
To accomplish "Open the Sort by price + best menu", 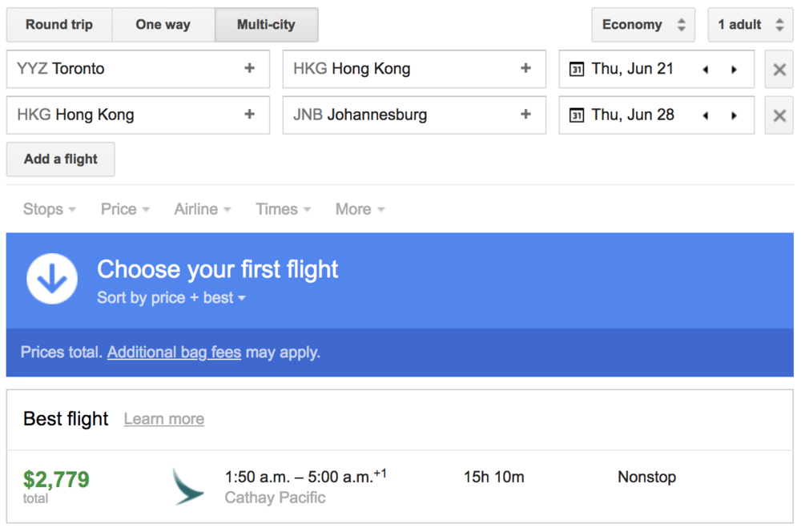I will click(x=171, y=298).
